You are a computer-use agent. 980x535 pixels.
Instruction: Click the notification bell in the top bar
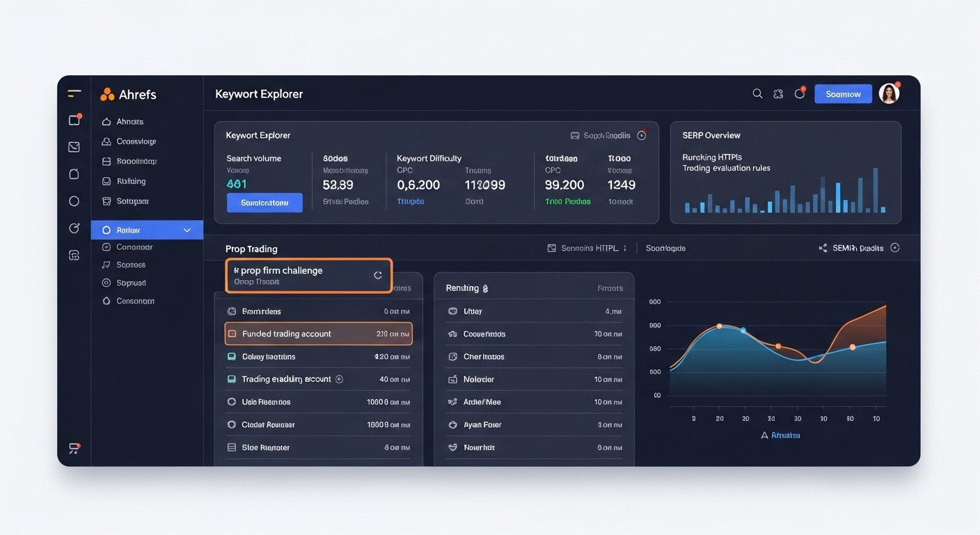point(799,93)
